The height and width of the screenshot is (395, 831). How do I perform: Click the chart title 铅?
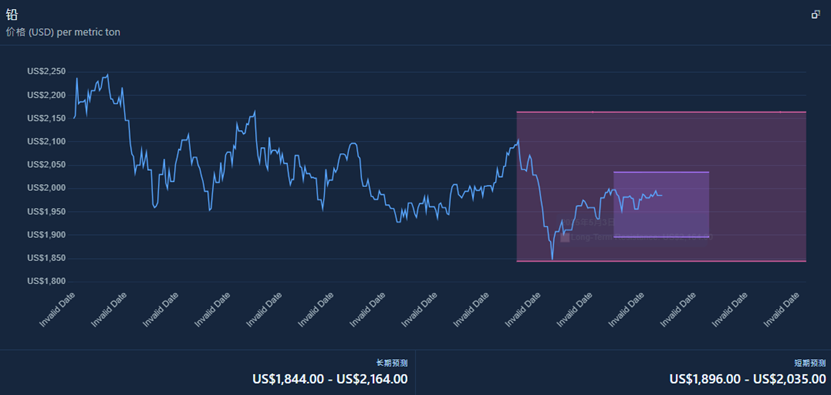[12, 14]
